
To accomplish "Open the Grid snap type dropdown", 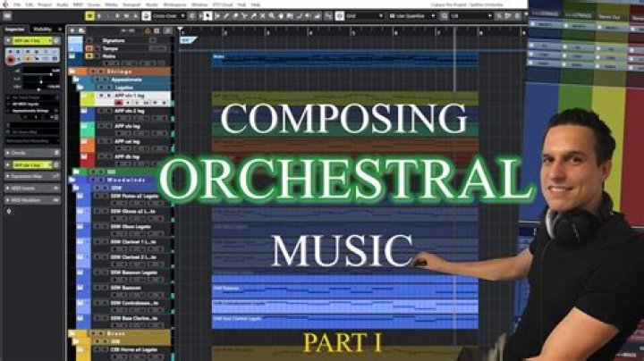I will (365, 16).
